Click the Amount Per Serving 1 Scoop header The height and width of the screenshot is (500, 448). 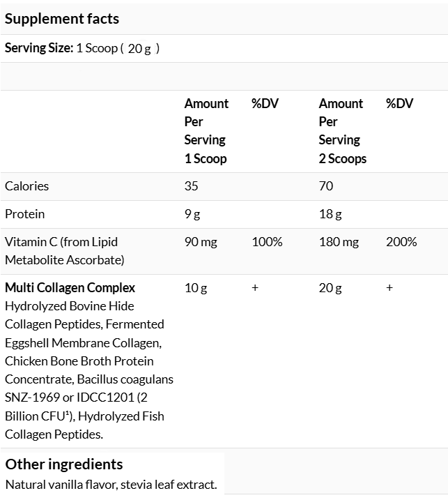coord(206,131)
